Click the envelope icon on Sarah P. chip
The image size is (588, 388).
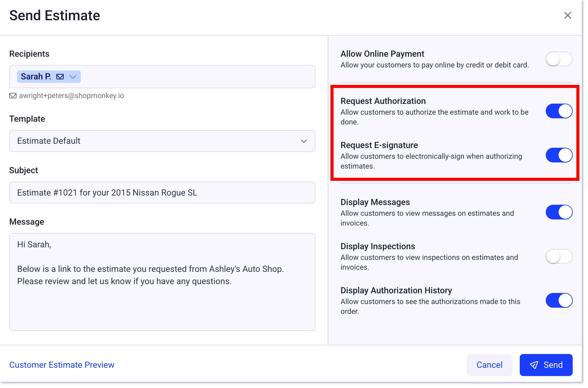[x=60, y=77]
